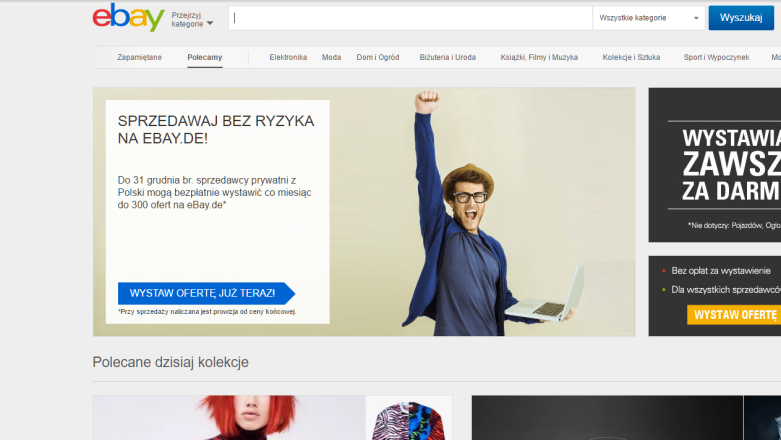Switch to the Polecamy tab
The image size is (781, 440).
[205, 57]
